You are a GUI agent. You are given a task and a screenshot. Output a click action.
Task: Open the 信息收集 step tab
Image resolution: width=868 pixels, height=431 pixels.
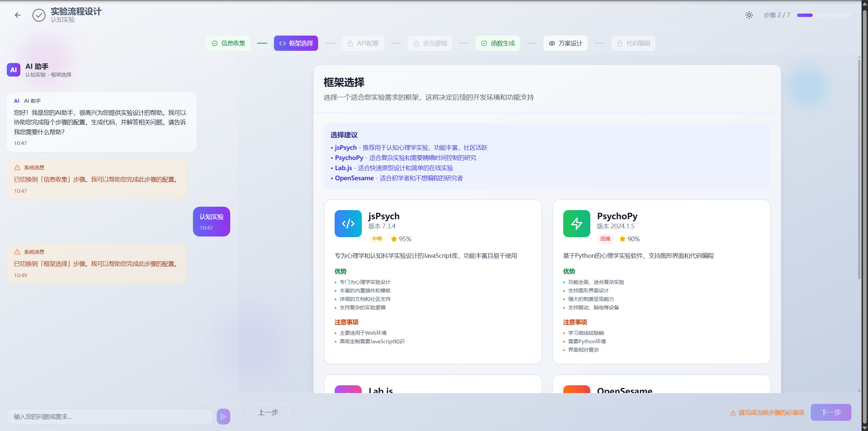pos(228,43)
